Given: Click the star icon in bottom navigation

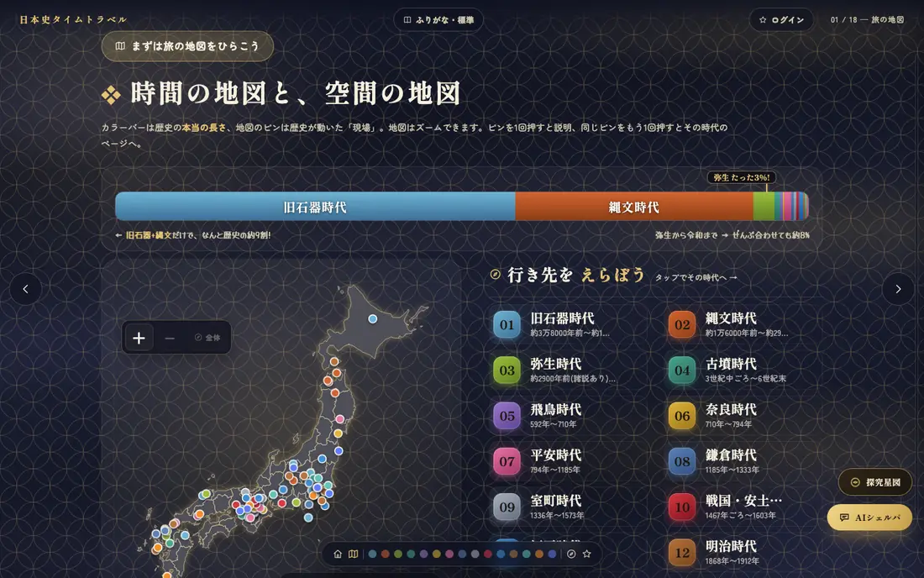Looking at the screenshot, I should (x=586, y=554).
